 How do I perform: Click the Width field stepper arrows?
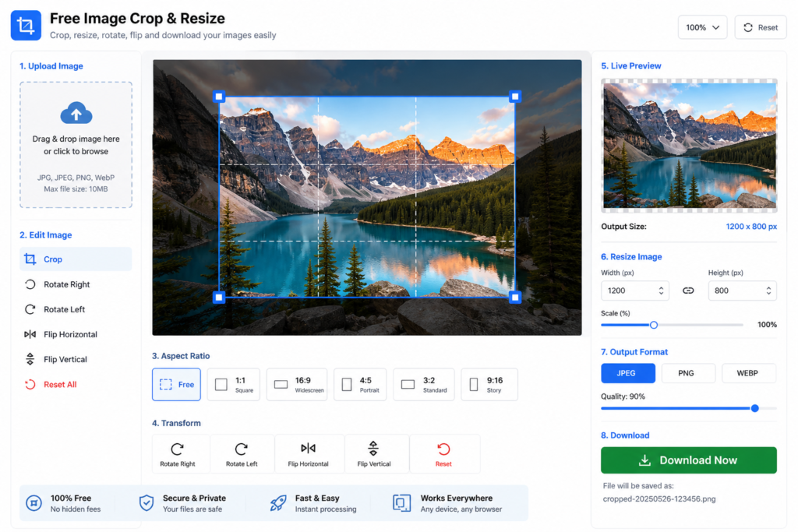[661, 291]
